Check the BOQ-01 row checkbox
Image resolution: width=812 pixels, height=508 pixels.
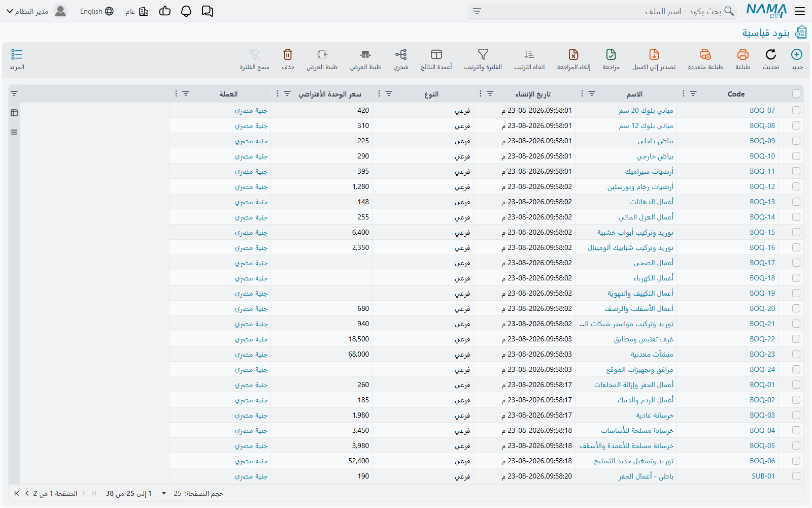coord(796,385)
